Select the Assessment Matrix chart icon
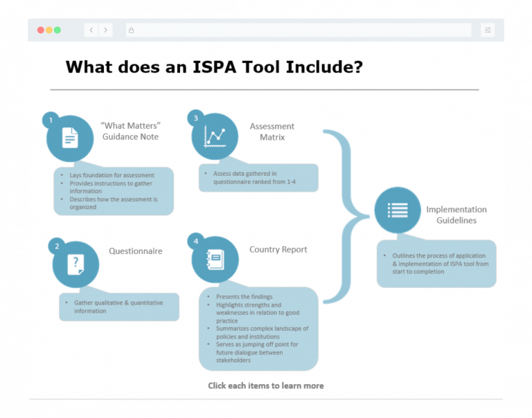The image size is (532, 418). tap(215, 136)
